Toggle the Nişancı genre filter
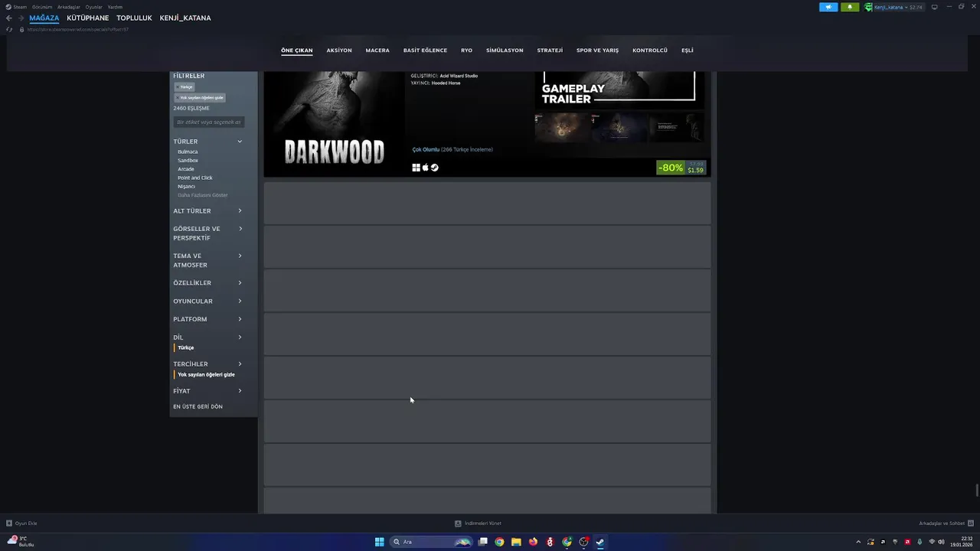 (x=186, y=187)
